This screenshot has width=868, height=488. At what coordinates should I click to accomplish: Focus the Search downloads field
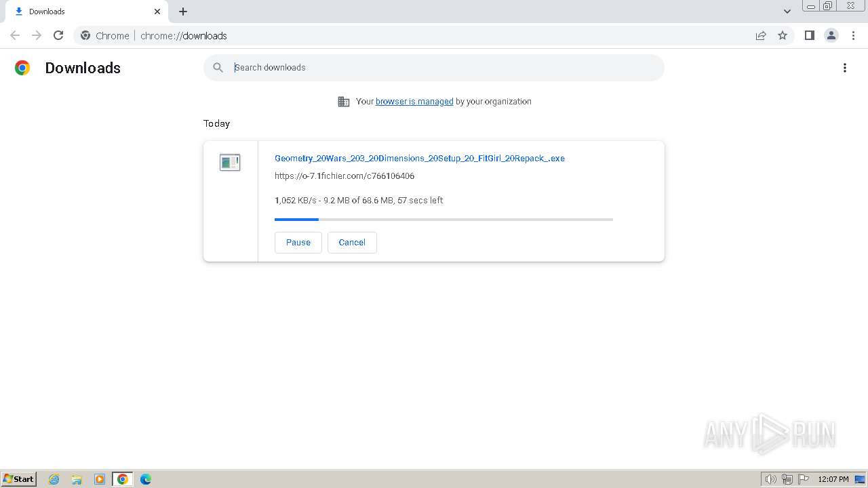pyautogui.click(x=434, y=68)
